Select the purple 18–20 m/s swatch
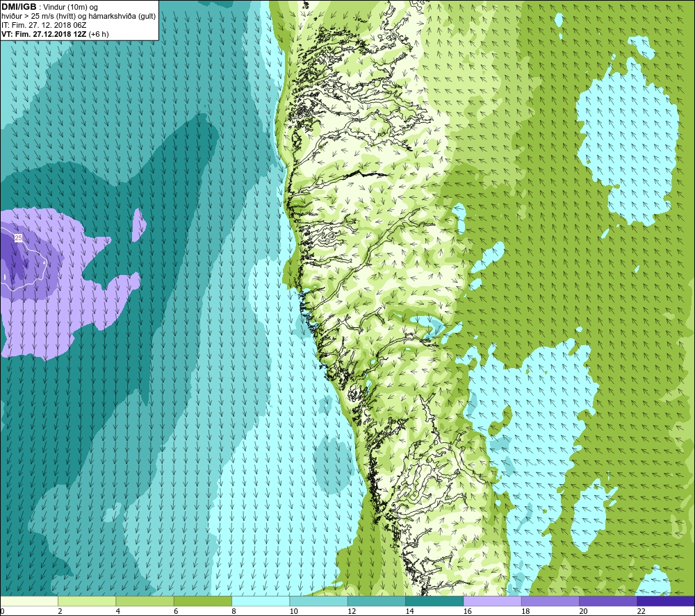The width and height of the screenshot is (695, 616). (x=550, y=601)
